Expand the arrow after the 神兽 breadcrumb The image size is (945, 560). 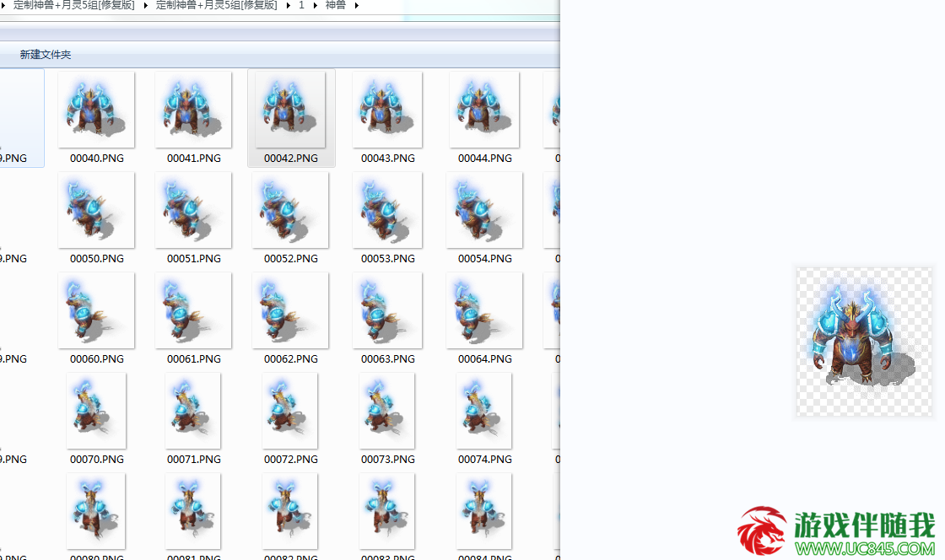click(x=357, y=5)
